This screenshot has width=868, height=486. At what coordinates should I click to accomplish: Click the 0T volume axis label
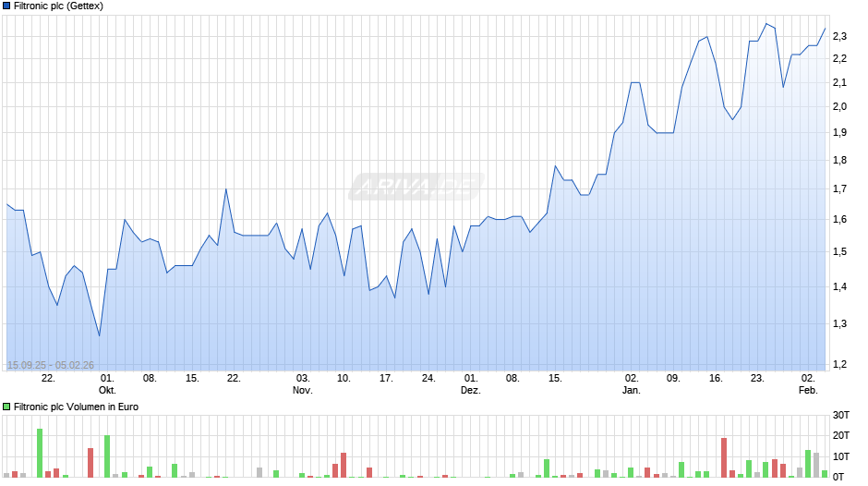pyautogui.click(x=838, y=477)
